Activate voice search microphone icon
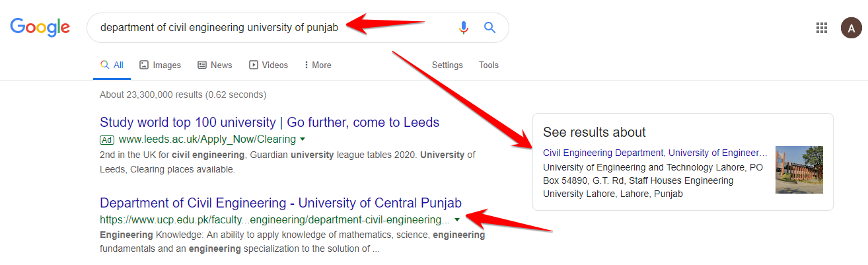 click(464, 28)
